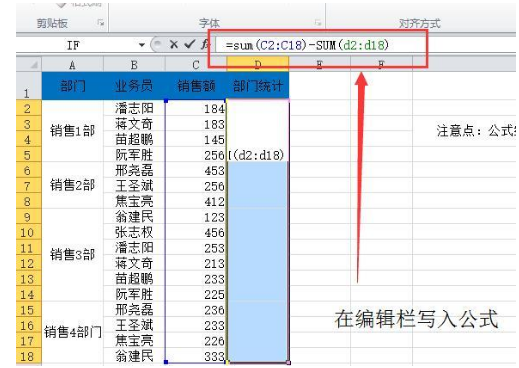The height and width of the screenshot is (368, 519).
Task: Click inside the formula bar text
Action: [307, 45]
